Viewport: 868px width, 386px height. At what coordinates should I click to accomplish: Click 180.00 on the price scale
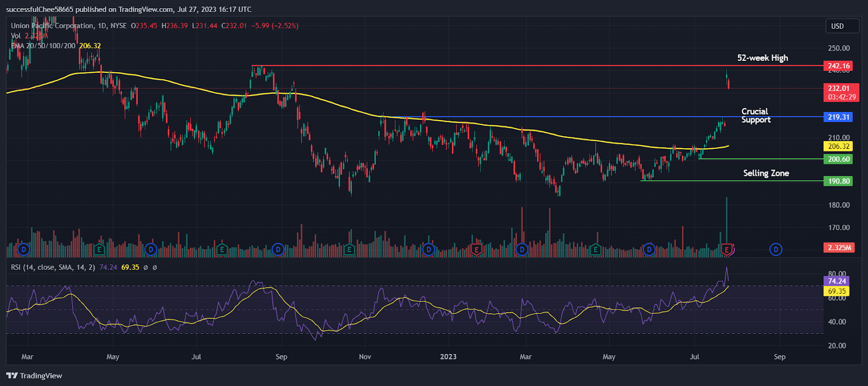(839, 205)
